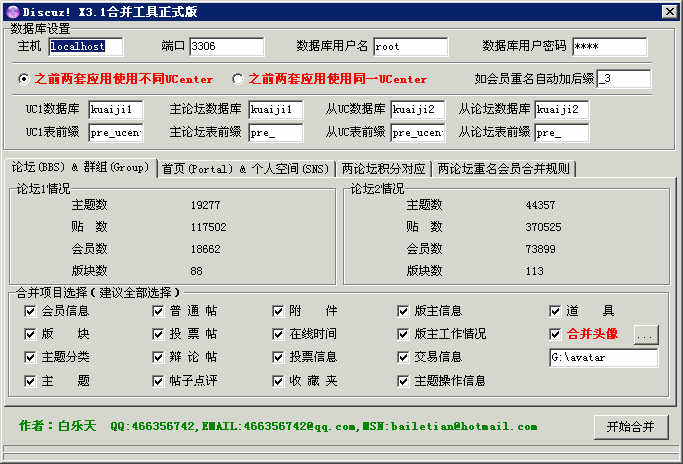Select 之前两套应用使用同一UCenter radio option
Image resolution: width=683 pixels, height=464 pixels.
point(238,79)
